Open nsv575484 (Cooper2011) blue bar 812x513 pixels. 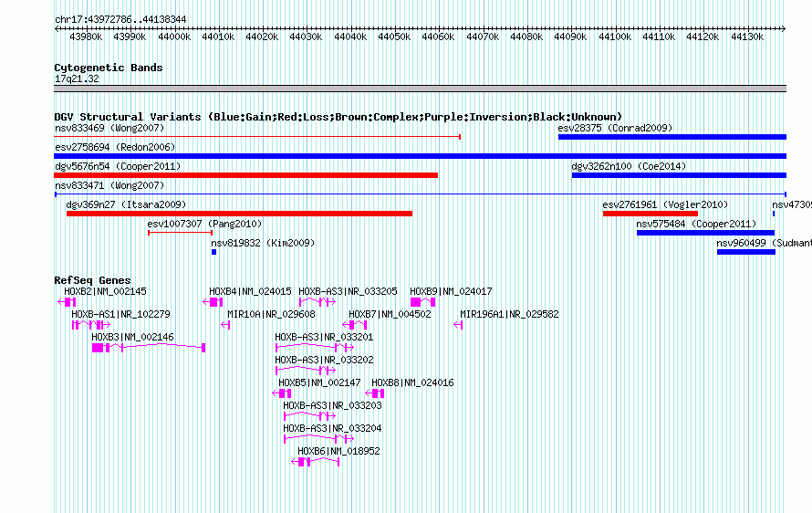(705, 233)
